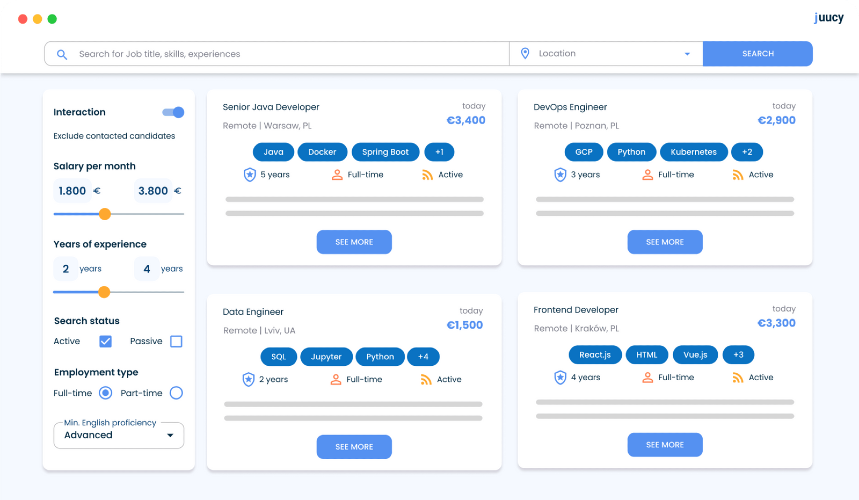Viewport: 859px width, 500px height.
Task: Click the location pin icon
Action: click(525, 53)
